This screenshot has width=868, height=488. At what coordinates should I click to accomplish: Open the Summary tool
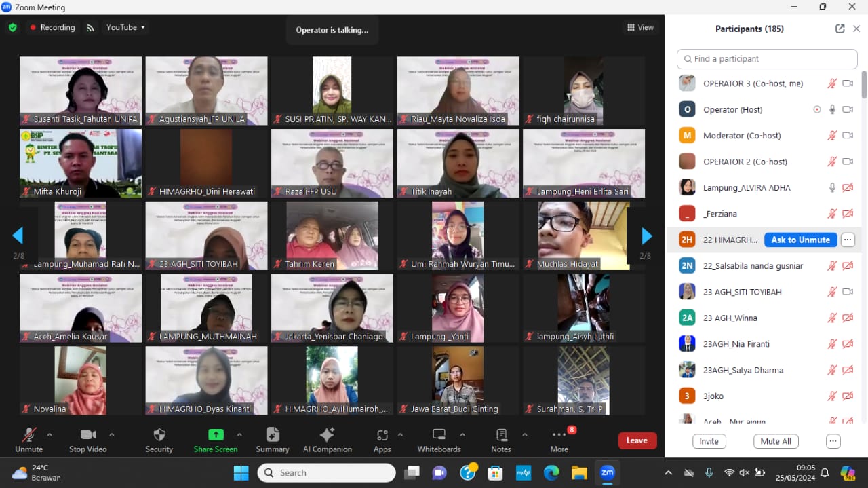pos(273,435)
